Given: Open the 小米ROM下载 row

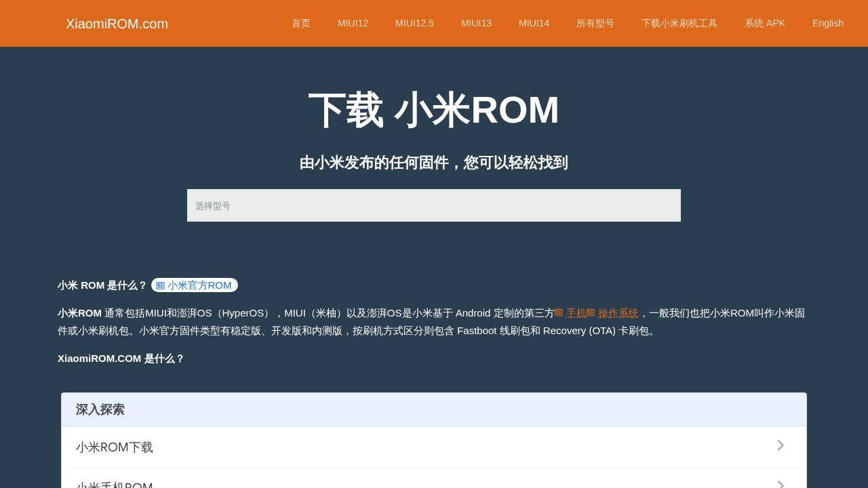Looking at the screenshot, I should click(x=434, y=447).
